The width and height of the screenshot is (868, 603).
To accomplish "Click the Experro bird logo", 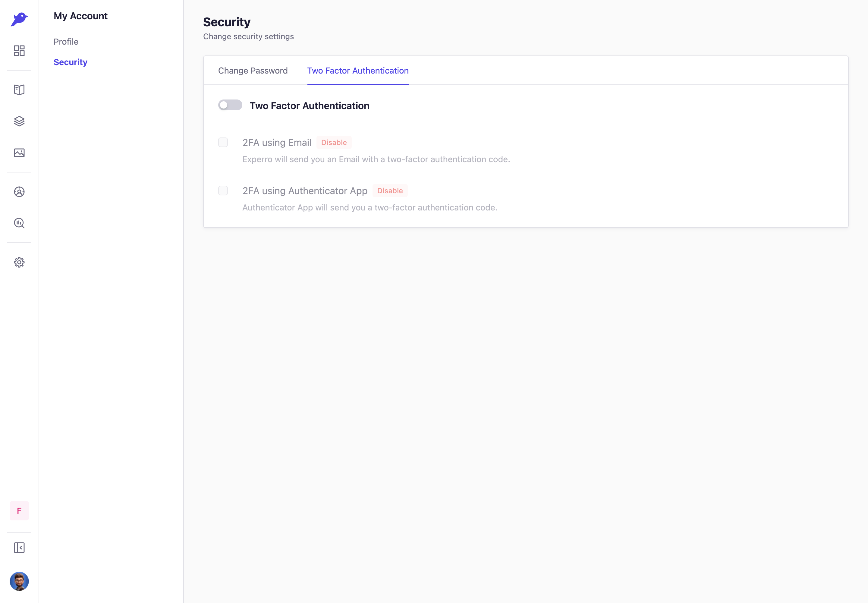I will 19,19.
